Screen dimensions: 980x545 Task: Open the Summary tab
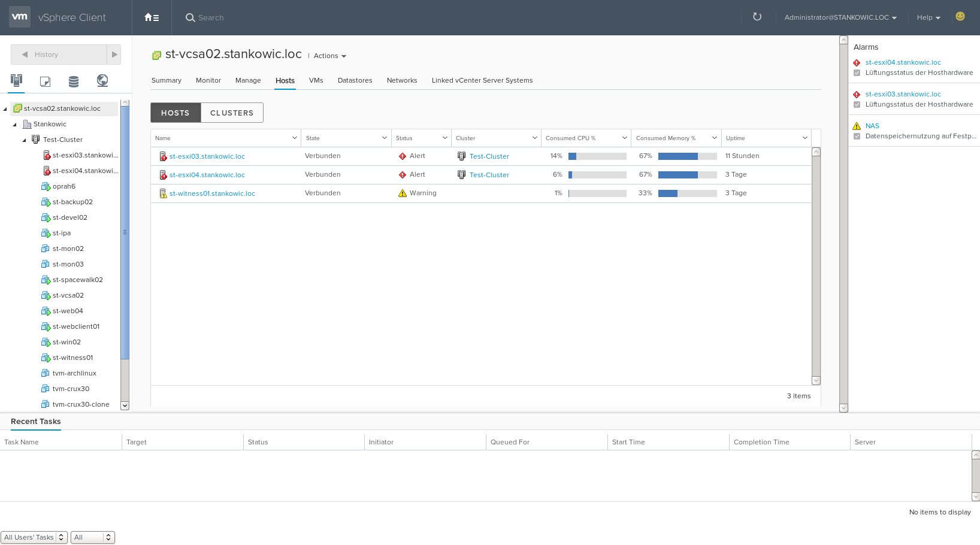[x=167, y=80]
